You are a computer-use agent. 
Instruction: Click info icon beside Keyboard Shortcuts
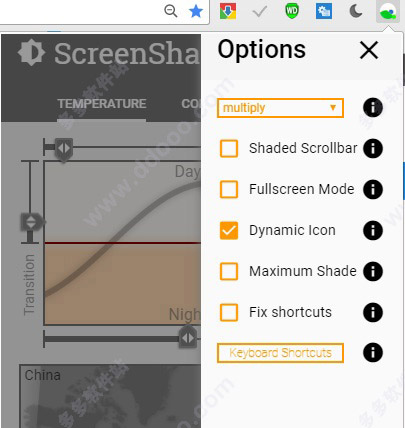click(x=373, y=353)
